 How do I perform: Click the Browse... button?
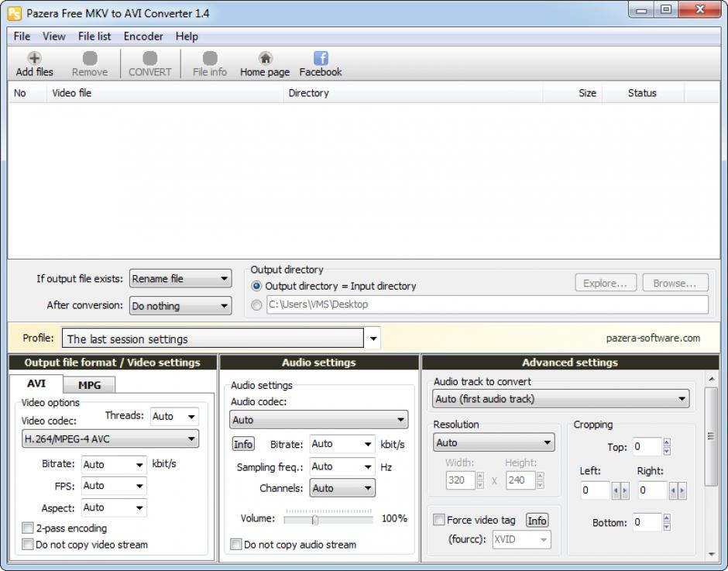pyautogui.click(x=675, y=283)
